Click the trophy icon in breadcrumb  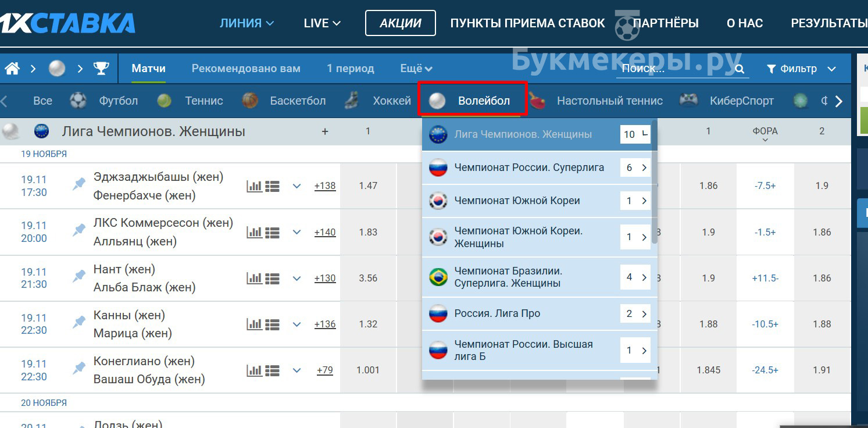[101, 69]
